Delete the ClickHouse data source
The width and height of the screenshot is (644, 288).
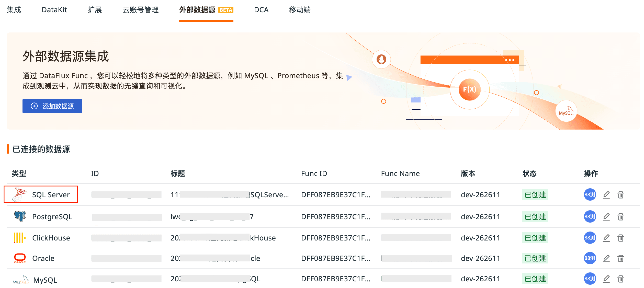click(620, 238)
